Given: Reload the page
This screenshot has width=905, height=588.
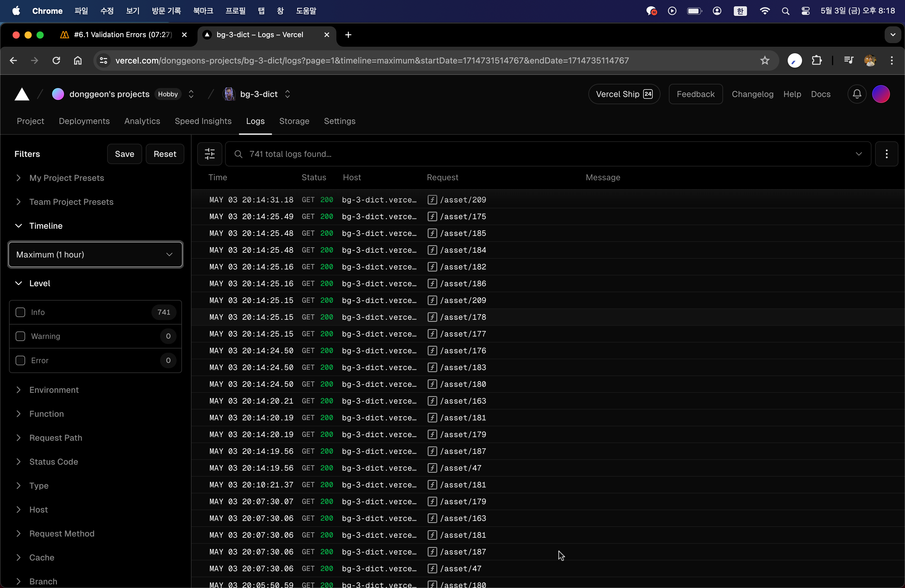Looking at the screenshot, I should pos(56,60).
